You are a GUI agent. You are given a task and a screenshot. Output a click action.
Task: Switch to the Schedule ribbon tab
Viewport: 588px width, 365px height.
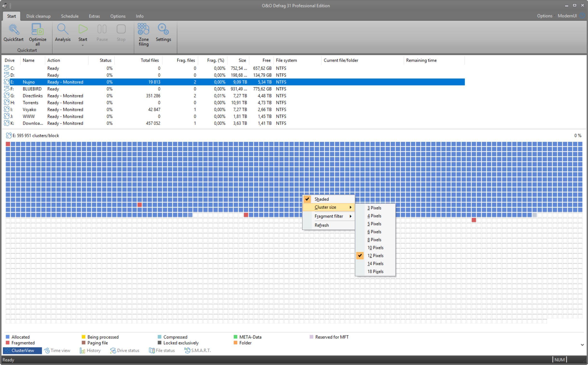tap(70, 16)
